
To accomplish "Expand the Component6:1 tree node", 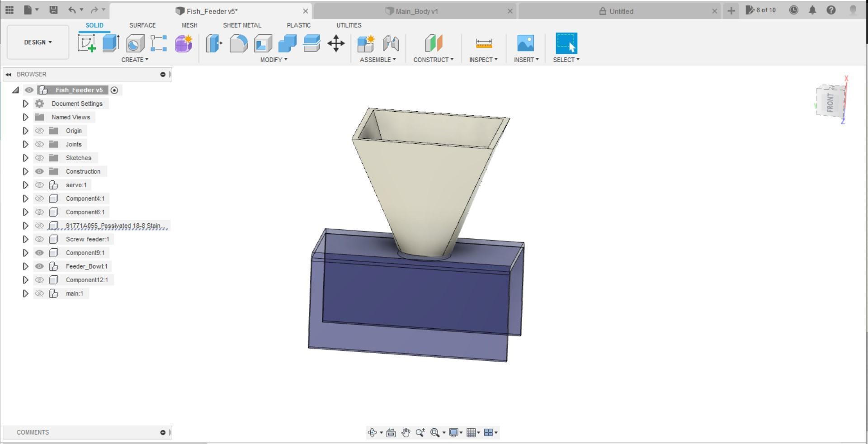I will [25, 212].
